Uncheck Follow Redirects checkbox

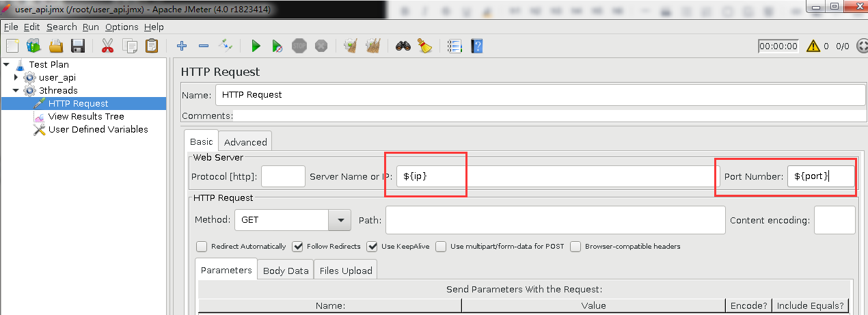click(297, 246)
